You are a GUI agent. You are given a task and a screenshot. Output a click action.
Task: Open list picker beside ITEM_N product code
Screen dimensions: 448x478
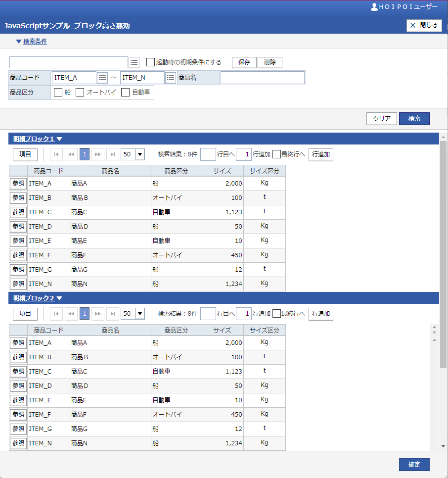pyautogui.click(x=171, y=78)
